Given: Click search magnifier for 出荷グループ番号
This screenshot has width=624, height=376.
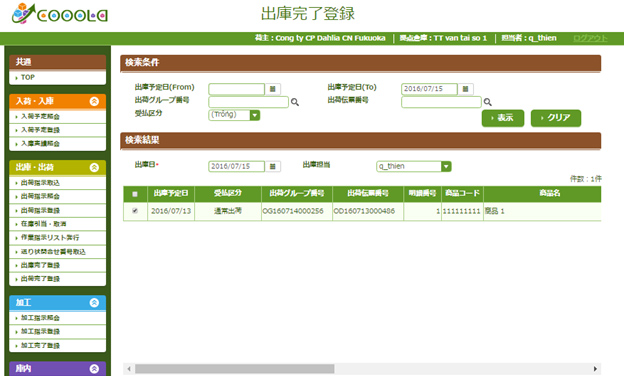Looking at the screenshot, I should [294, 102].
